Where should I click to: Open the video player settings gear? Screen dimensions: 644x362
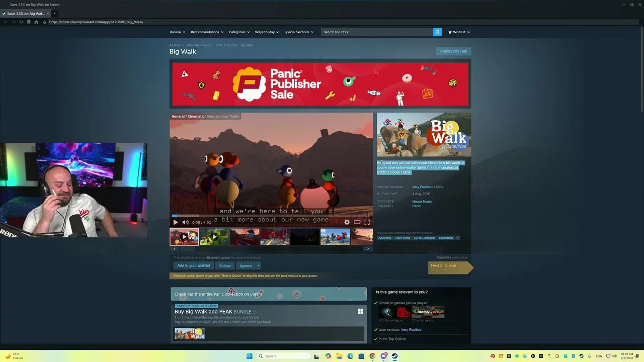(347, 222)
